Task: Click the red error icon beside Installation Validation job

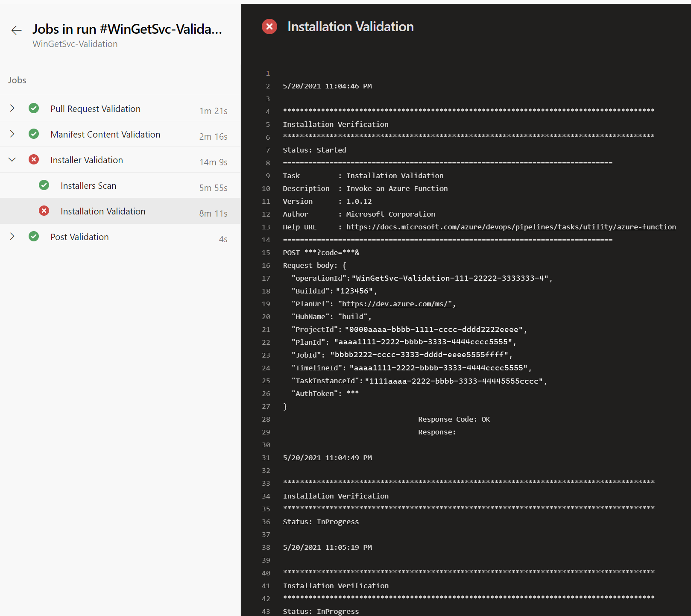Action: point(44,211)
